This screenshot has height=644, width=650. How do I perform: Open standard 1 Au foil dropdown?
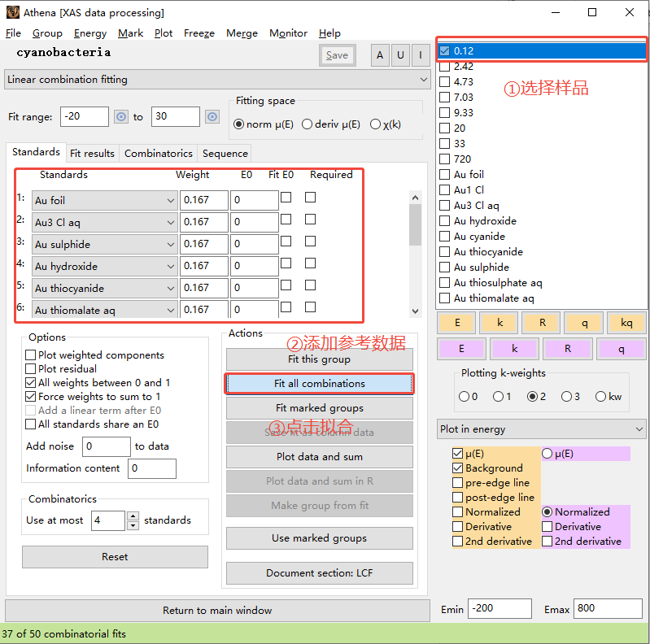[105, 201]
